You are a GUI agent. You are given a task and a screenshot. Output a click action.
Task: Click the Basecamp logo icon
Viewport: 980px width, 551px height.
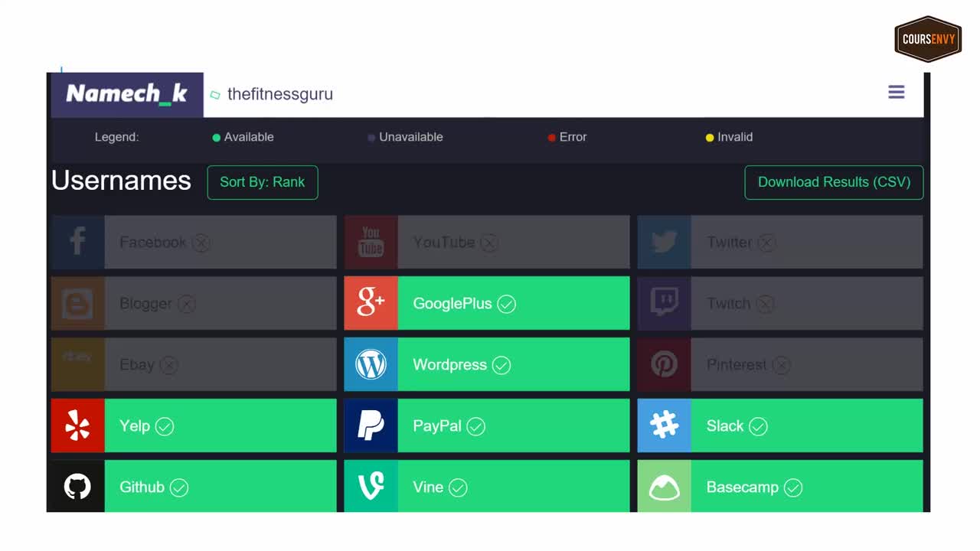pos(664,486)
